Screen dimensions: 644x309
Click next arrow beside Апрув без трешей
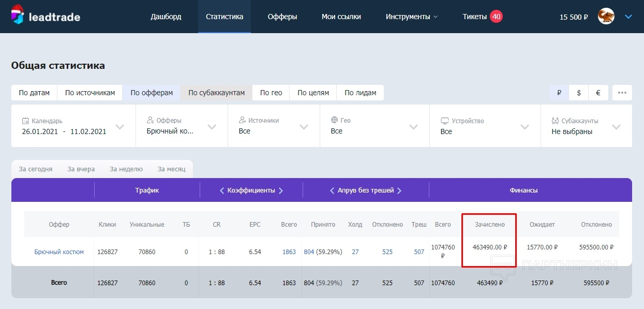pos(399,190)
